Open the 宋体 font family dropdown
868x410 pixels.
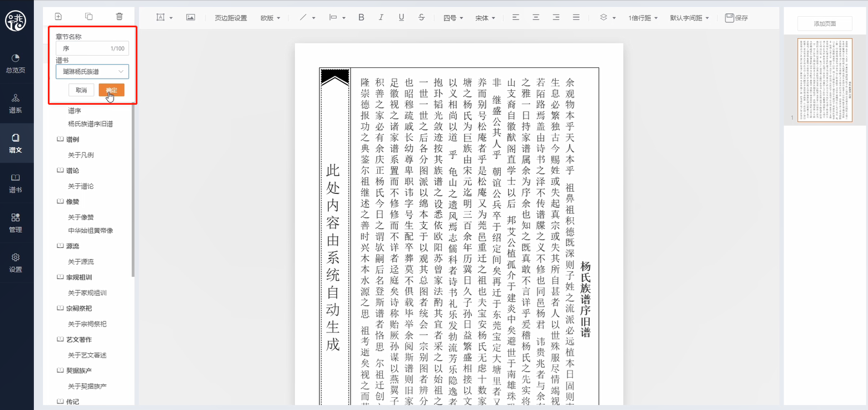(x=485, y=18)
